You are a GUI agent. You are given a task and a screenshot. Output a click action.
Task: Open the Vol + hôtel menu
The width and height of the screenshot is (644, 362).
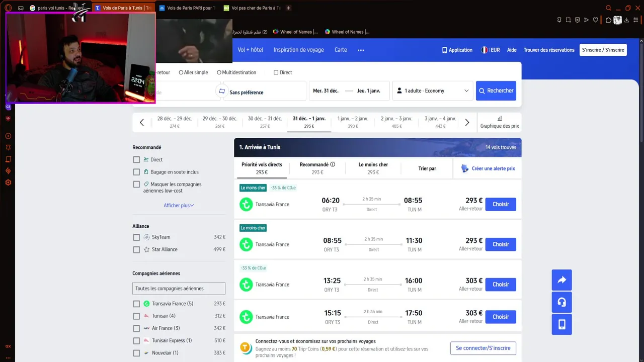[x=251, y=50]
